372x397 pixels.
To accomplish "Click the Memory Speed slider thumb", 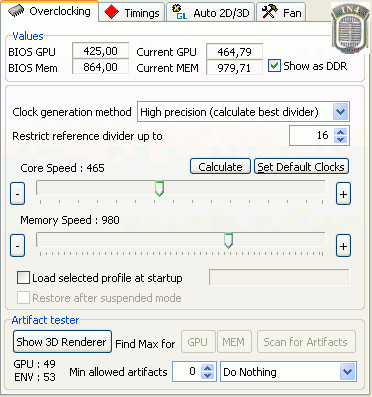I will click(228, 241).
